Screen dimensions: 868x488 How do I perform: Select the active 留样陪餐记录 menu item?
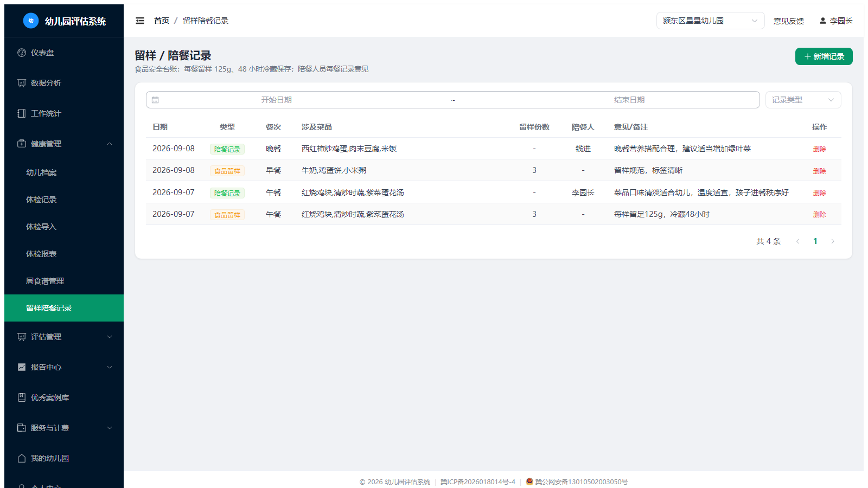point(64,308)
